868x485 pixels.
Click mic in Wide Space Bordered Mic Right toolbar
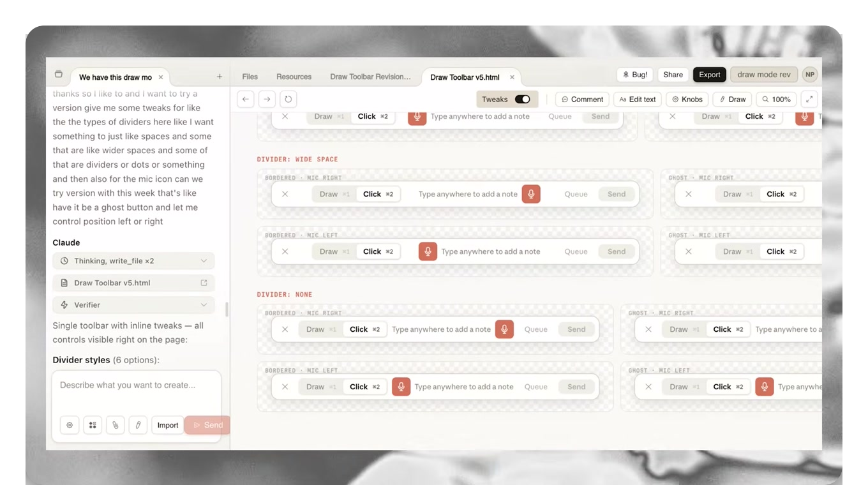coord(531,194)
